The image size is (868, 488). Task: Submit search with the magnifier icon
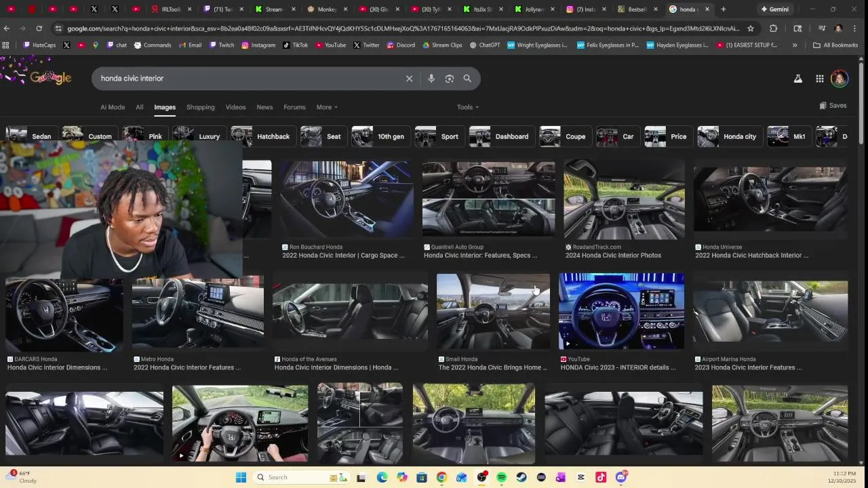pyautogui.click(x=467, y=79)
